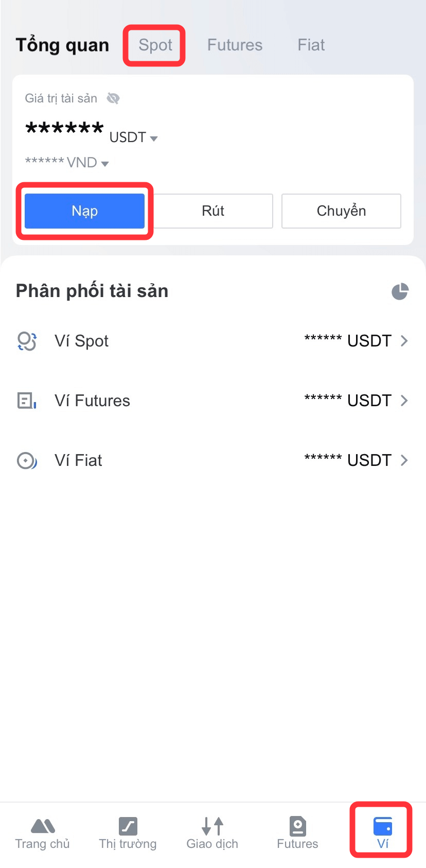Expand Ví Futures row chevron
The height and width of the screenshot is (868, 426).
tap(404, 401)
